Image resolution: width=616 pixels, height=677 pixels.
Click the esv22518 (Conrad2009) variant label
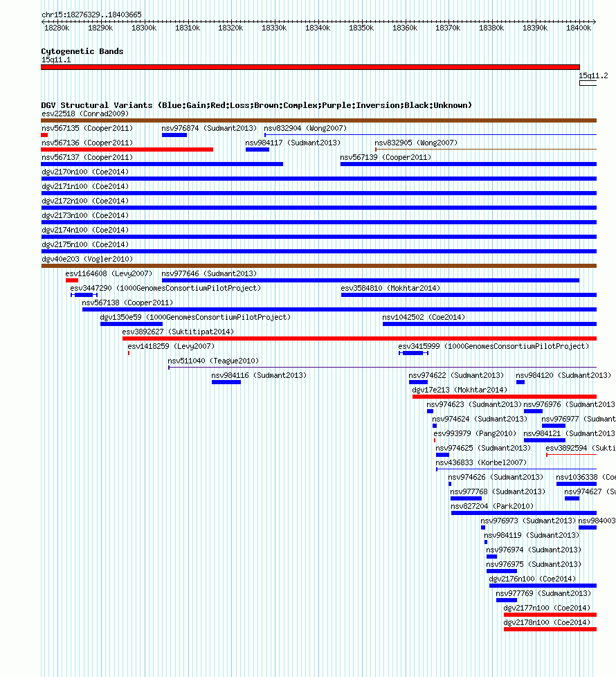tap(85, 114)
